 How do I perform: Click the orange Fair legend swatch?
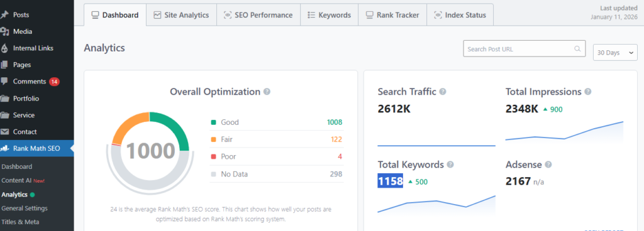(213, 139)
